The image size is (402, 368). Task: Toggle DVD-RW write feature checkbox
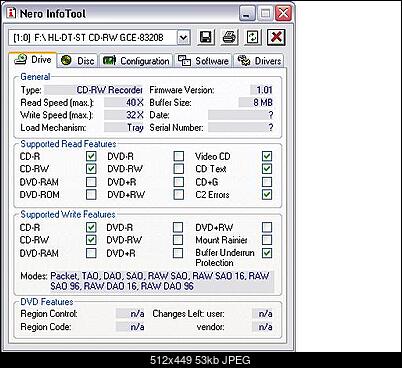pos(178,240)
